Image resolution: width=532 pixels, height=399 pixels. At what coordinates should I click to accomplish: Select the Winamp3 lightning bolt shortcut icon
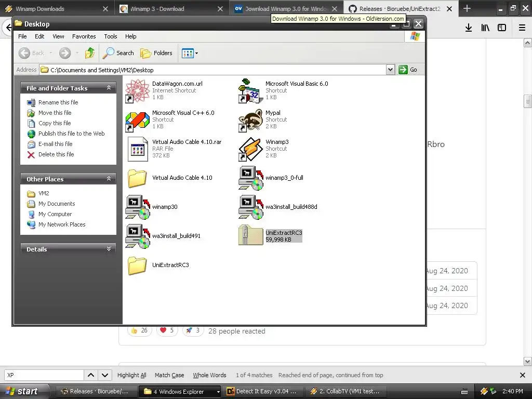click(x=251, y=149)
